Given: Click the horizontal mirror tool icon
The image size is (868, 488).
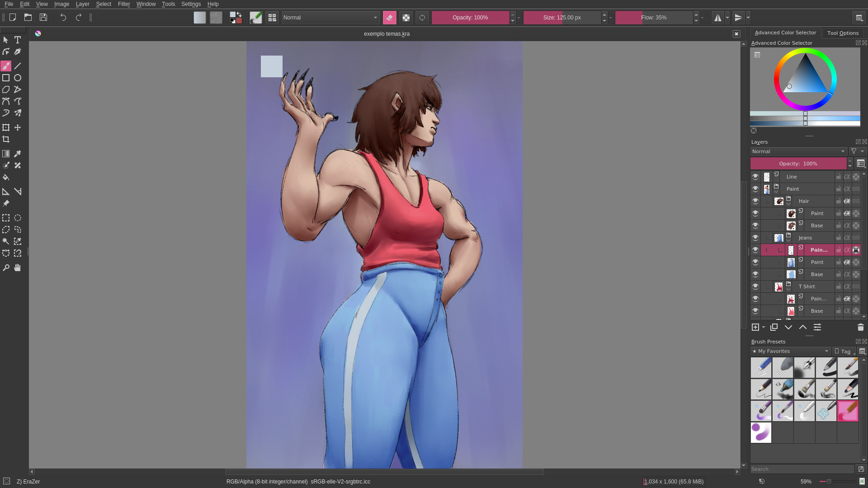Looking at the screenshot, I should click(717, 18).
